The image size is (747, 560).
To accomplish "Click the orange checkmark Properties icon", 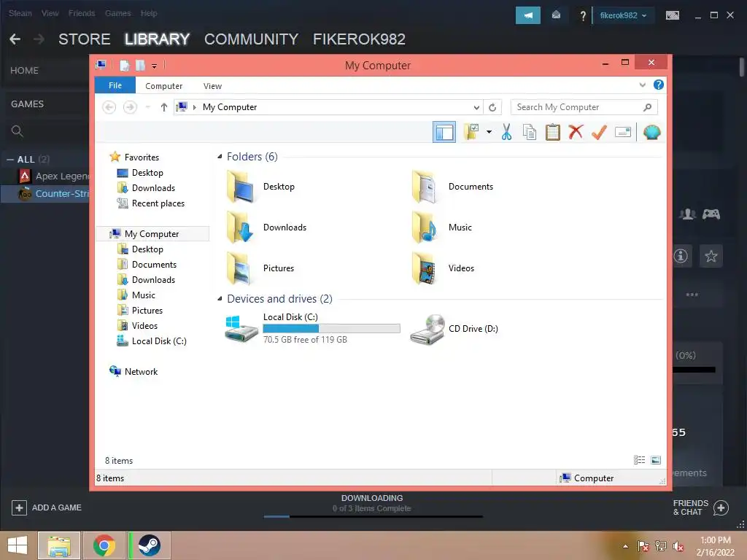I will [599, 132].
